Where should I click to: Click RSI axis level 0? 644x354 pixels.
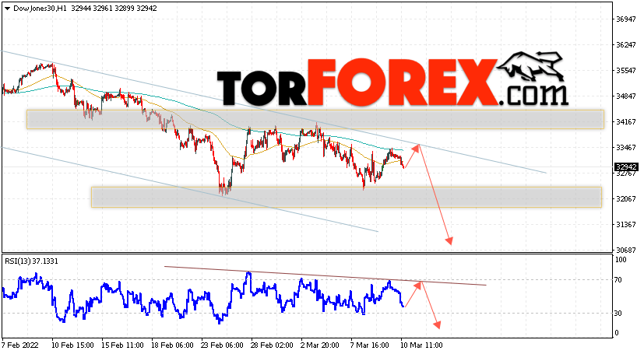point(617,333)
